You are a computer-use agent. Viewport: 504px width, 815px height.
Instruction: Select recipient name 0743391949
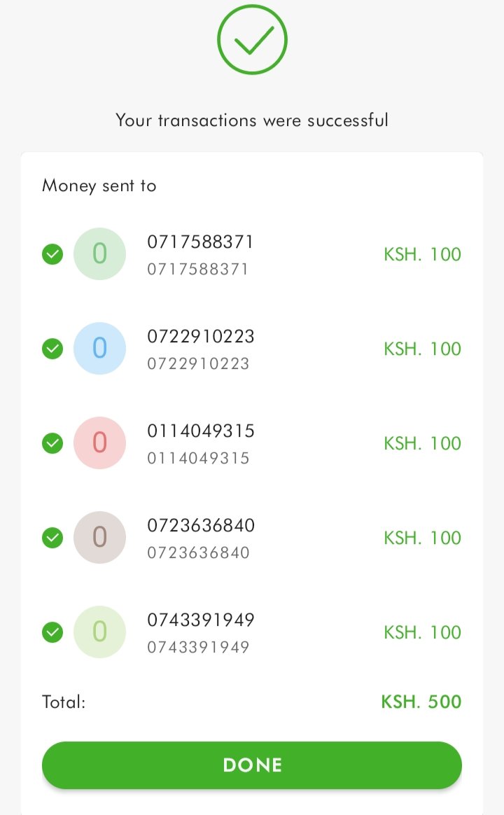point(201,620)
